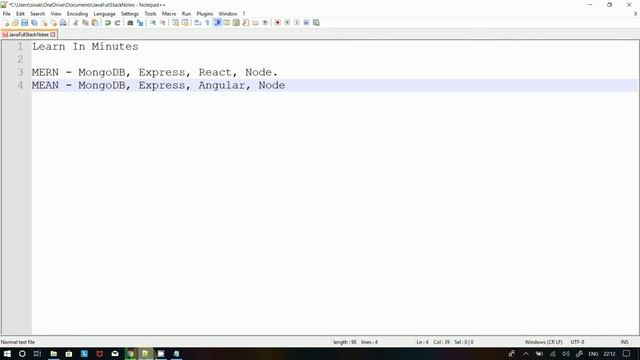Open the Plugins menu
Viewport: 640px width, 360px height.
click(204, 13)
